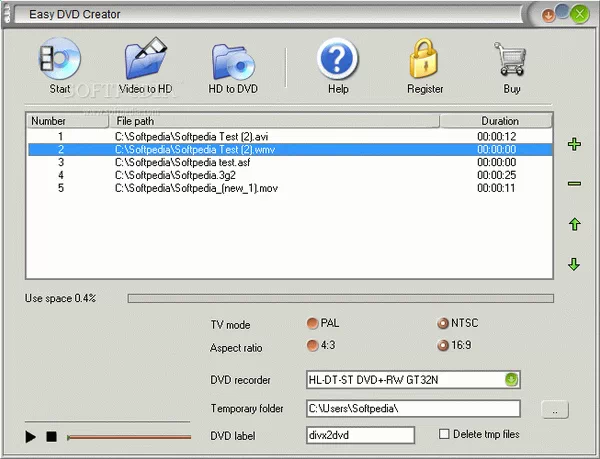Image resolution: width=600 pixels, height=459 pixels.
Task: Click the DVD label text field
Action: click(x=360, y=435)
